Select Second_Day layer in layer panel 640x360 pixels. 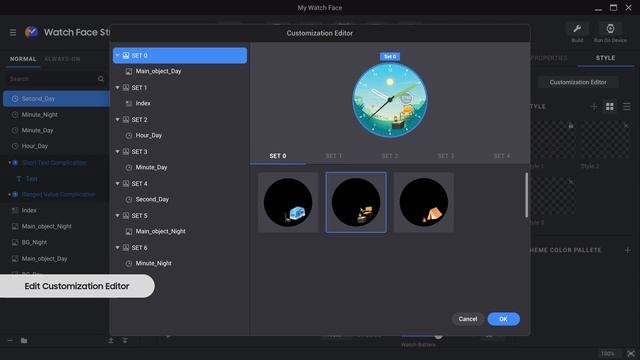[x=56, y=99]
